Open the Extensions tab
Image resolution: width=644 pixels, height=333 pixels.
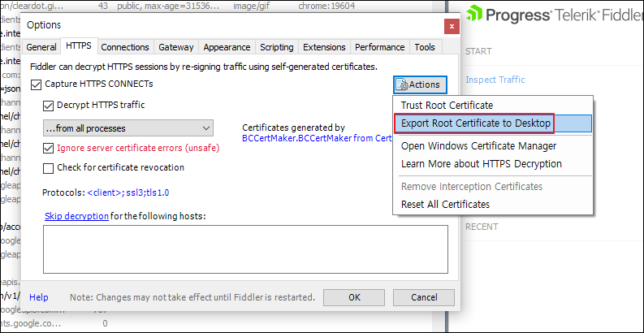point(325,47)
